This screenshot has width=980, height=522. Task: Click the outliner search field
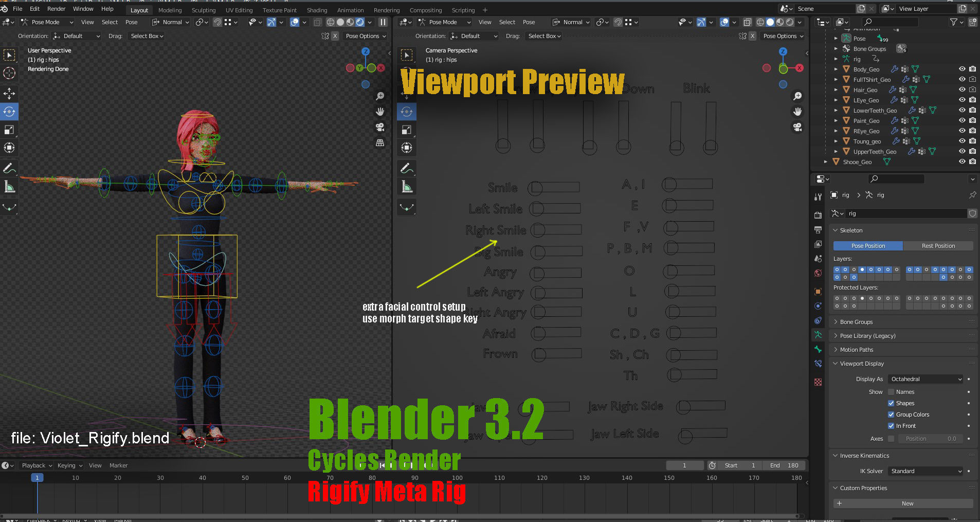point(890,22)
